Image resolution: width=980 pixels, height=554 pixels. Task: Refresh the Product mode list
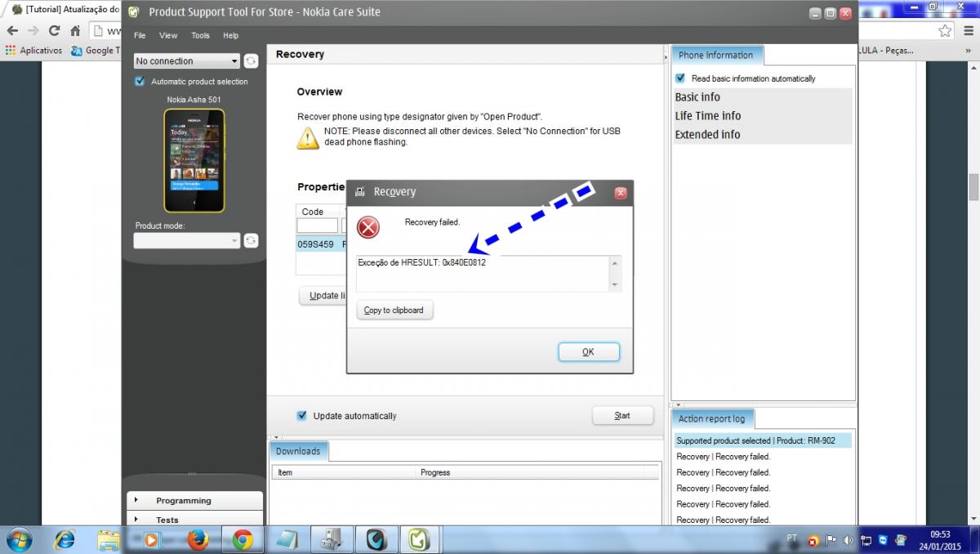[x=251, y=240]
